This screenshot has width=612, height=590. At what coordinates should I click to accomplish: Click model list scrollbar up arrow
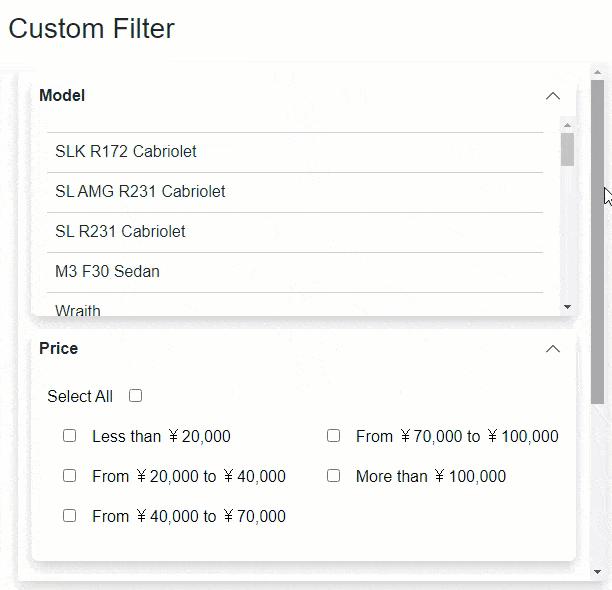point(568,125)
